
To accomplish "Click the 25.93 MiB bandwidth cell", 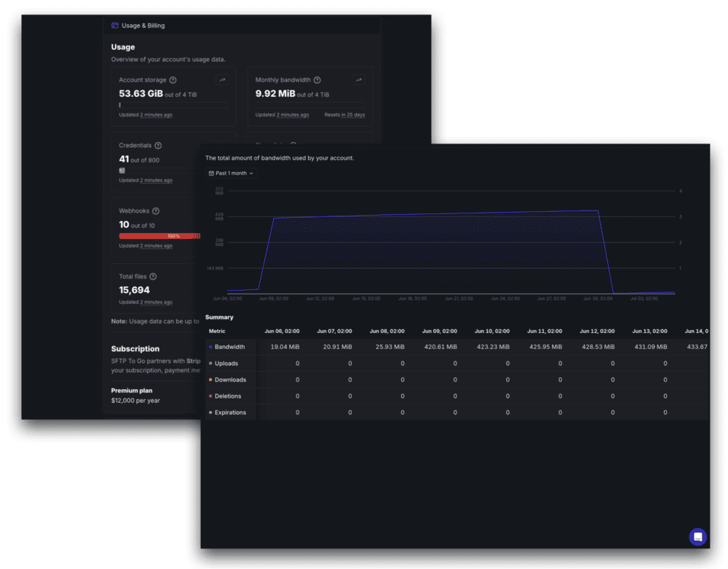I will (390, 347).
